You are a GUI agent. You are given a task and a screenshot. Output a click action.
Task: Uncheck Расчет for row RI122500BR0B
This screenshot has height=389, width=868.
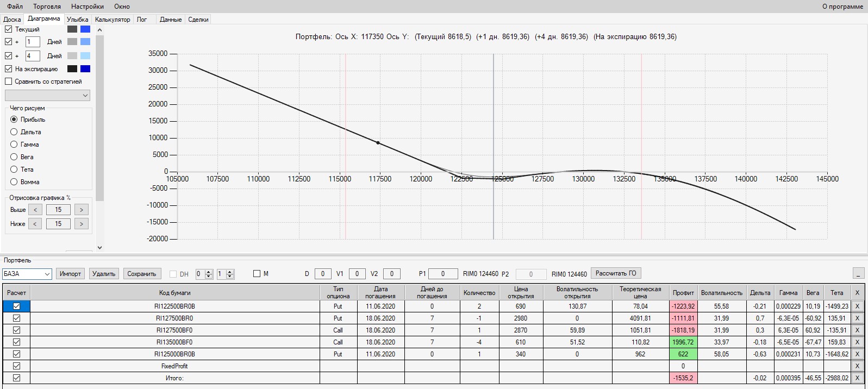pos(16,306)
